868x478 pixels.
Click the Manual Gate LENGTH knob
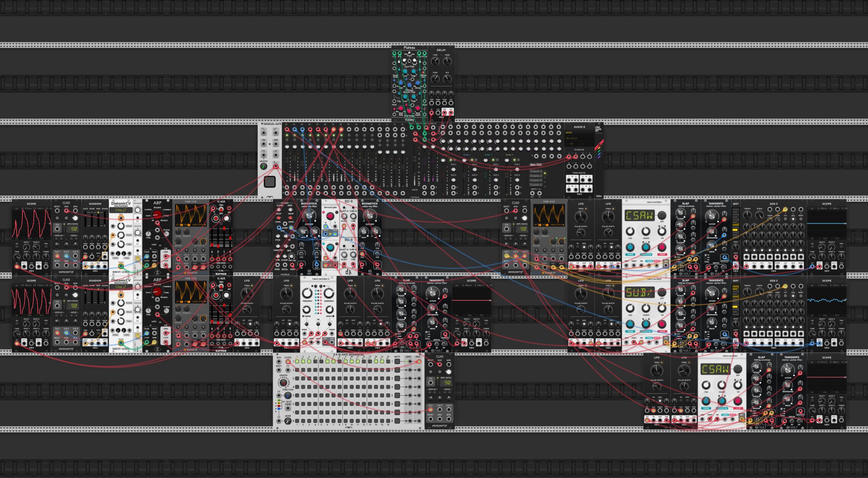click(264, 166)
